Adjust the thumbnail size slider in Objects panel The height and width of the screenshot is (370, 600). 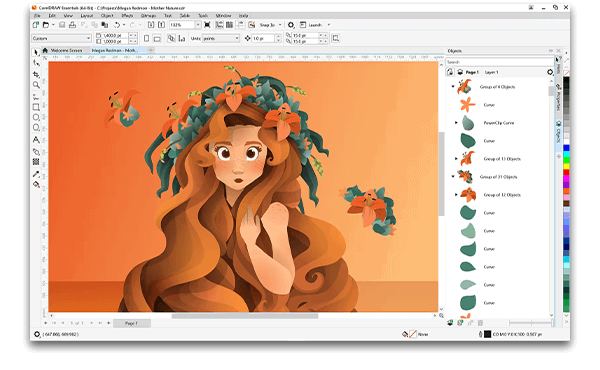coord(531,323)
